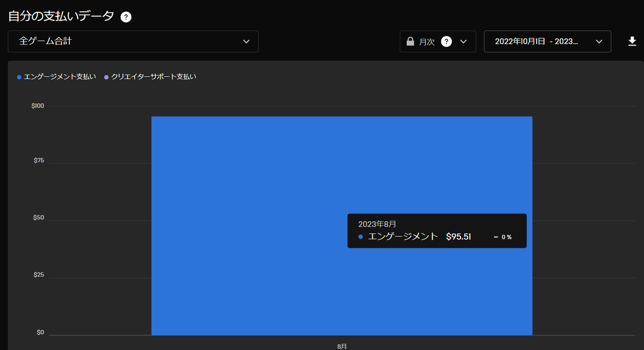Click the purple dot beside クリエイターサポート支払い legend

pos(105,77)
